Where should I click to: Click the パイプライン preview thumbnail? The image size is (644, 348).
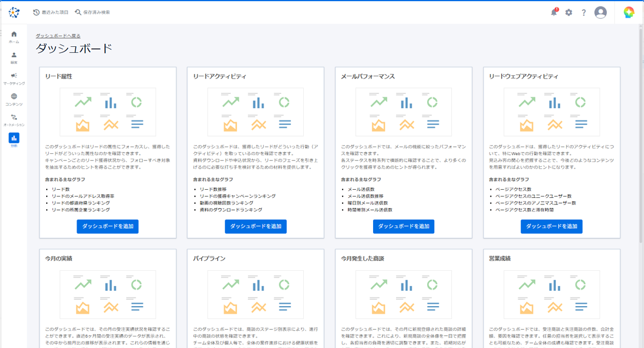point(255,294)
